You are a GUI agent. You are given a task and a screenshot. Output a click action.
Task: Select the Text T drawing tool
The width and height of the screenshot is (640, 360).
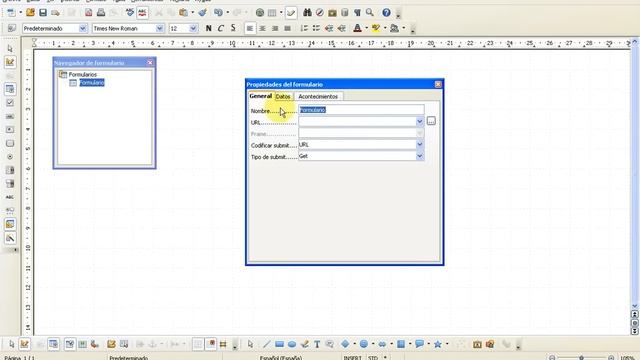pyautogui.click(x=317, y=344)
